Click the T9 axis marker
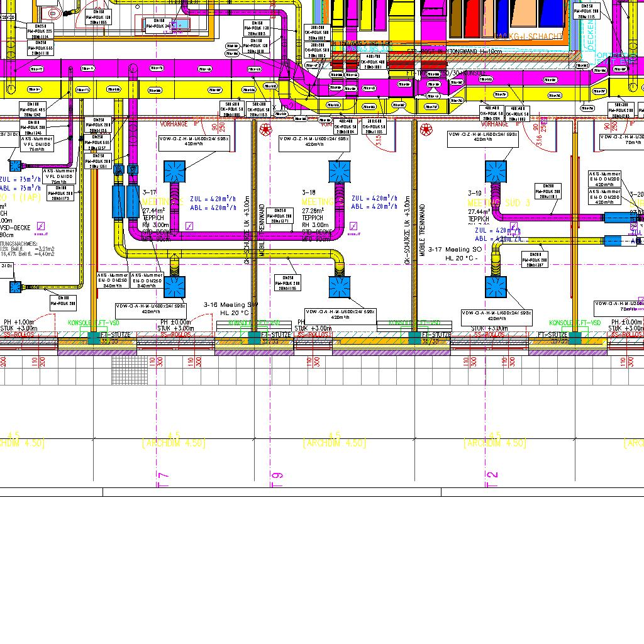 click(x=277, y=479)
